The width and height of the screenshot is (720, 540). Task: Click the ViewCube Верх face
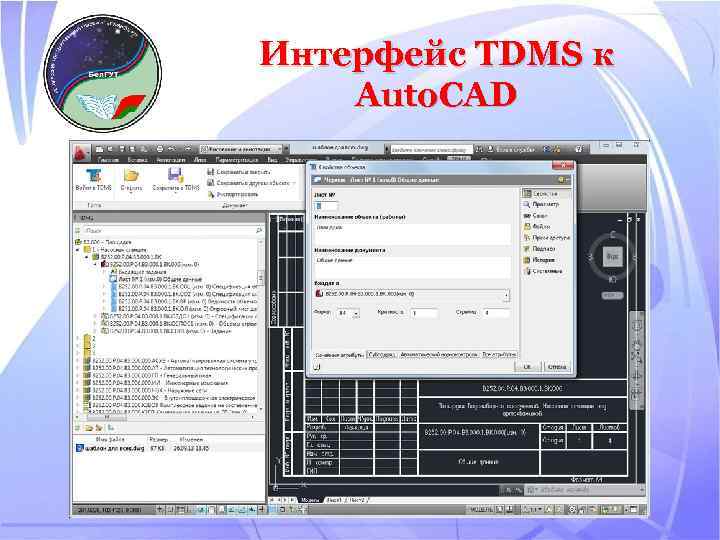pos(612,256)
